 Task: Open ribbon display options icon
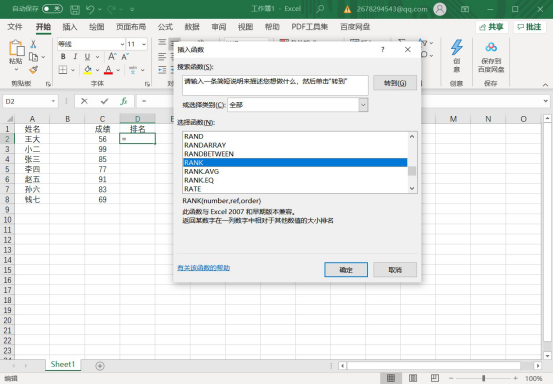point(465,9)
